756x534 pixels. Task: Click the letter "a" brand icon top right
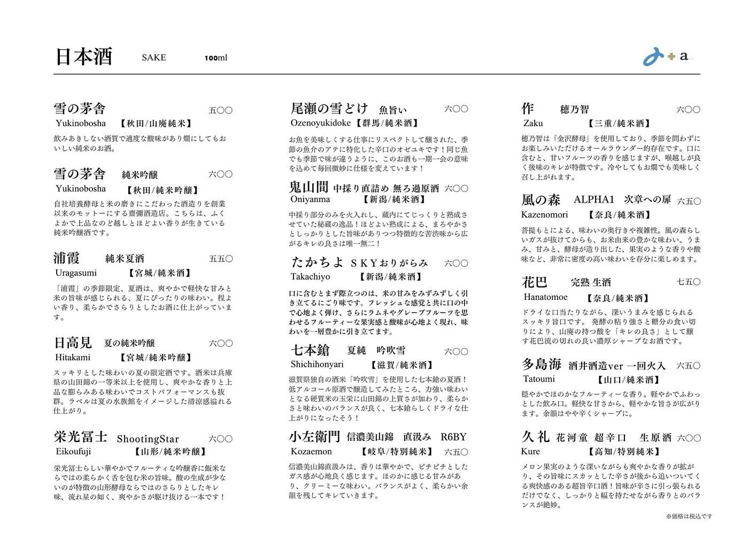[683, 56]
